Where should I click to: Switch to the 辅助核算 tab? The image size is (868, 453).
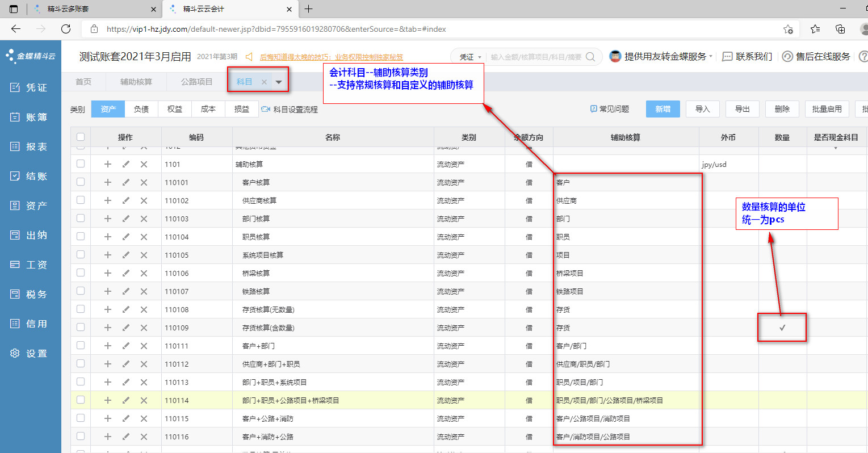click(x=136, y=82)
